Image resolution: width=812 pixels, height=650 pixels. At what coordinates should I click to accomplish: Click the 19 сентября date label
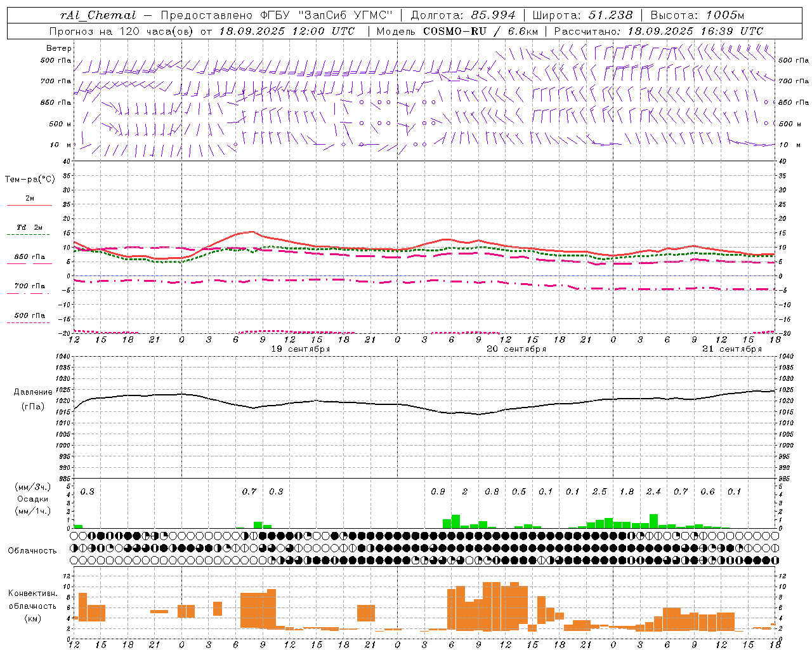tap(301, 349)
